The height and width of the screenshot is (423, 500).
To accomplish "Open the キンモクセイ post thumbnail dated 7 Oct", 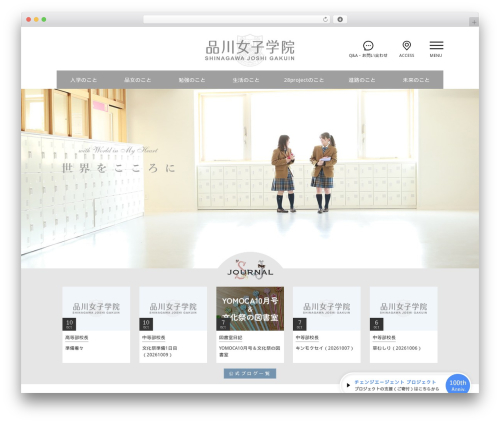I will pos(327,309).
